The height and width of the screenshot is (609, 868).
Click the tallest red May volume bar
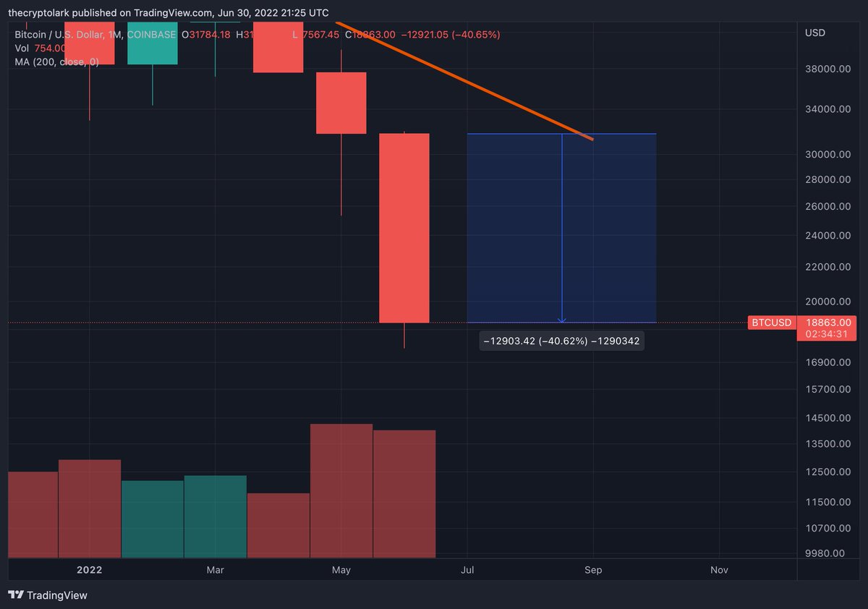click(x=341, y=491)
